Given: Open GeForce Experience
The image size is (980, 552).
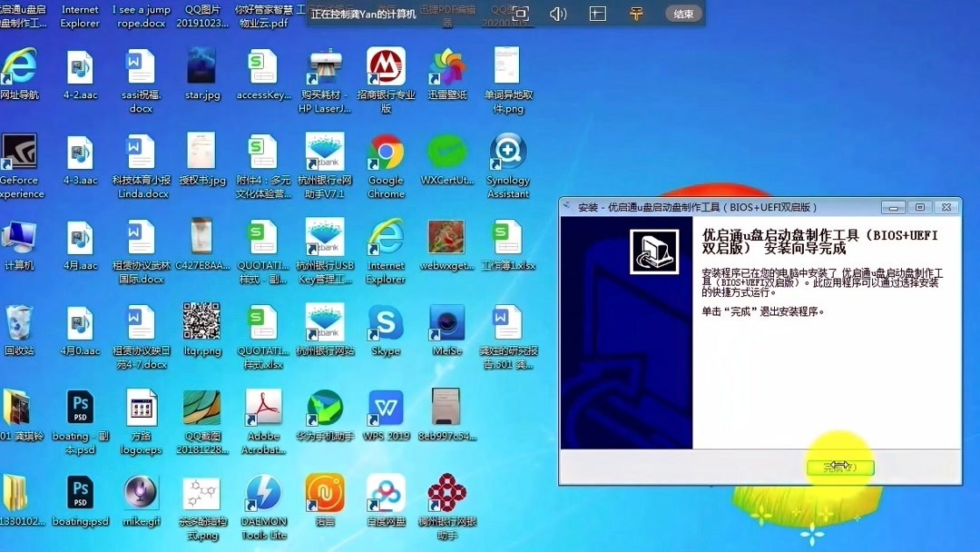Looking at the screenshot, I should point(20,150).
